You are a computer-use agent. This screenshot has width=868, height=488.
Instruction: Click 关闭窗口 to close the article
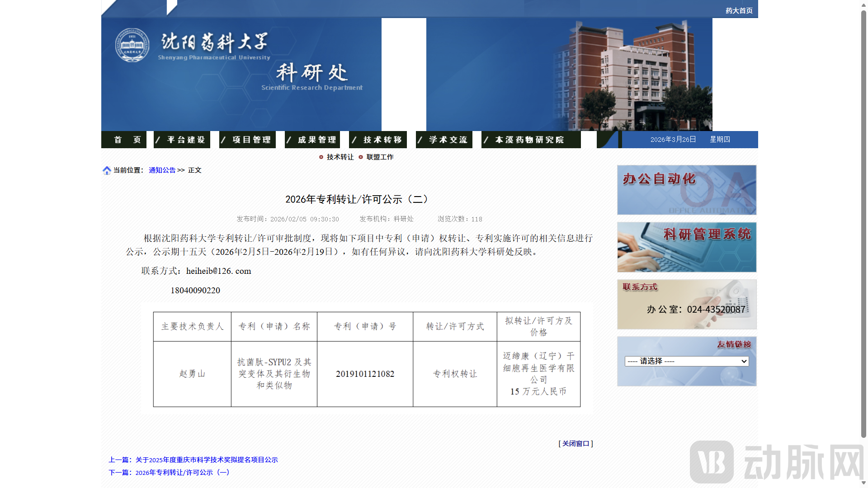[576, 443]
